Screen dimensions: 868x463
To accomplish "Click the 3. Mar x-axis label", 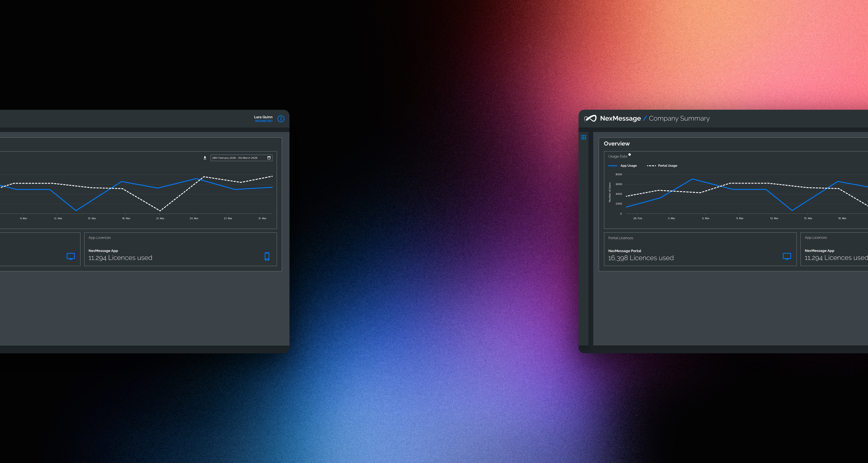I will (671, 218).
